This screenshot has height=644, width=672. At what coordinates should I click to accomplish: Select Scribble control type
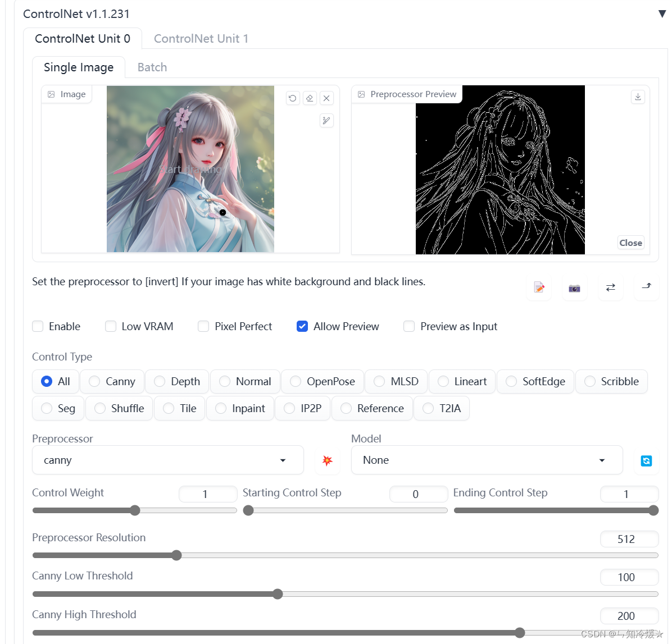[611, 382]
